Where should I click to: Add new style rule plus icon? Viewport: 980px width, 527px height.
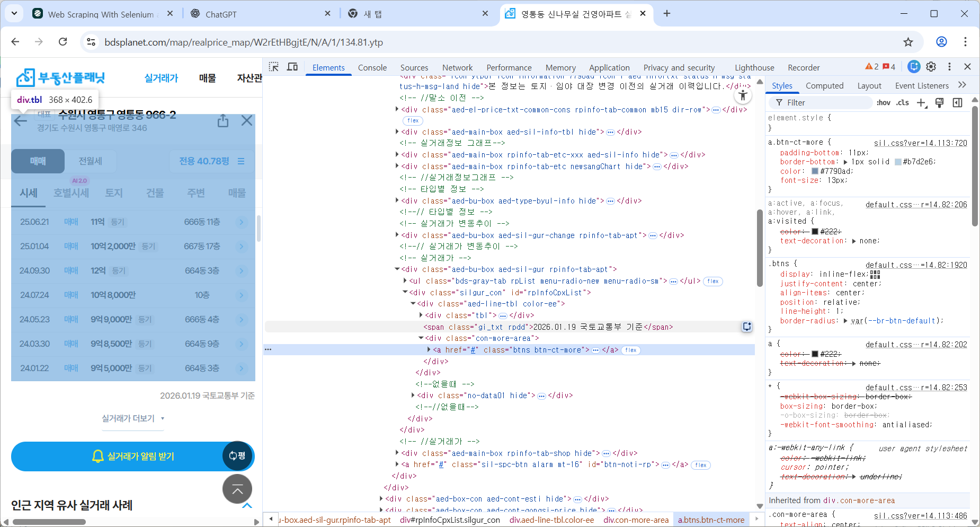(922, 103)
